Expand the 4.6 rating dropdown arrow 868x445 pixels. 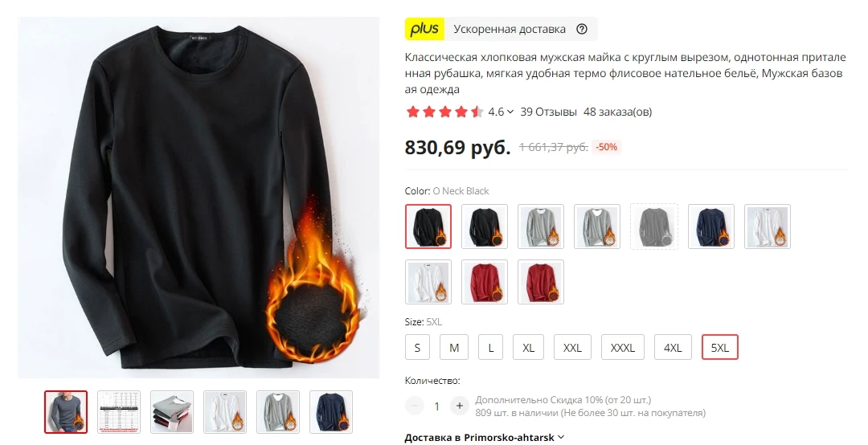pos(510,112)
